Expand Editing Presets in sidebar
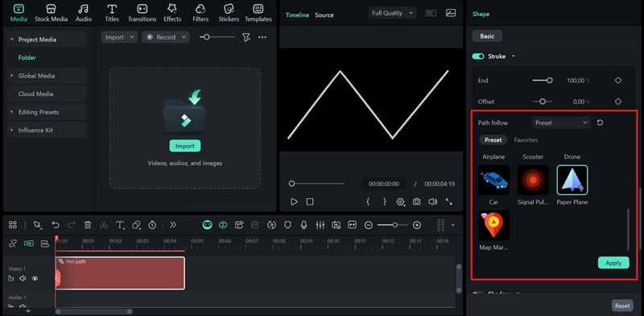This screenshot has height=316, width=644. [x=12, y=112]
